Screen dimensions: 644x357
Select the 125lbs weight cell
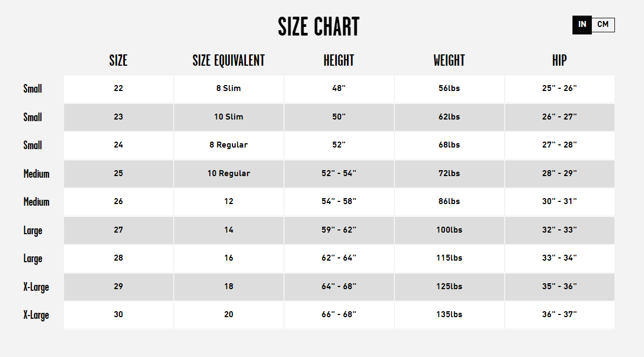pyautogui.click(x=449, y=286)
